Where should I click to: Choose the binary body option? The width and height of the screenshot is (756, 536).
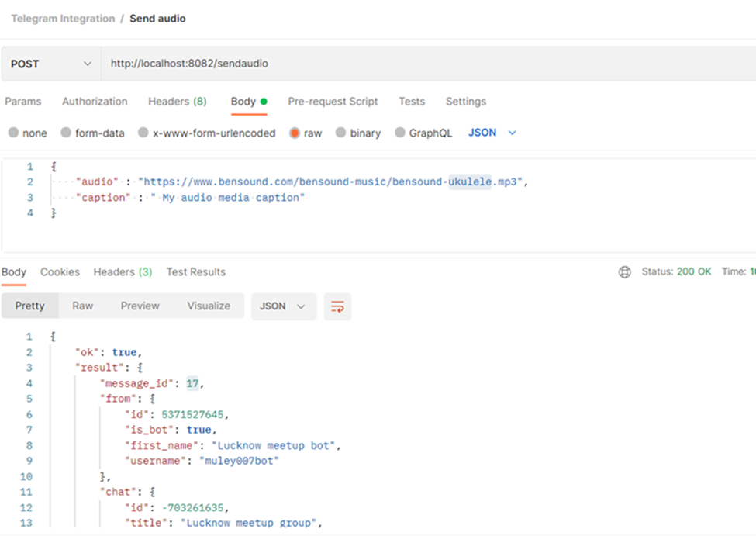pos(340,133)
